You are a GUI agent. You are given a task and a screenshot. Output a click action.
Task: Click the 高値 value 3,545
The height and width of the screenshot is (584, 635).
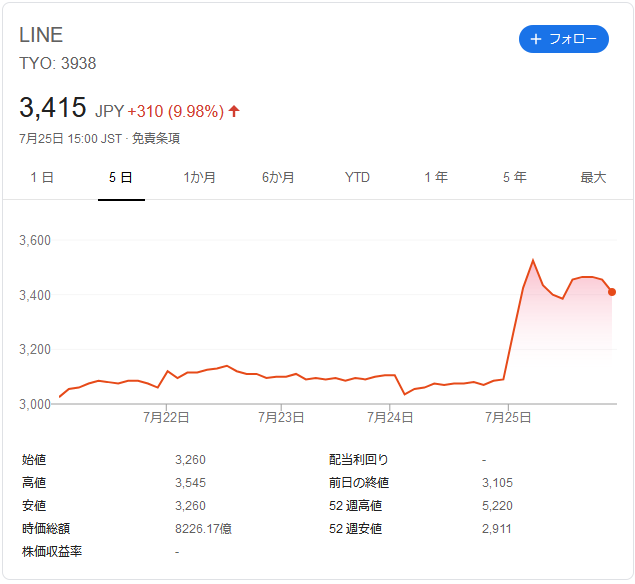coord(190,483)
